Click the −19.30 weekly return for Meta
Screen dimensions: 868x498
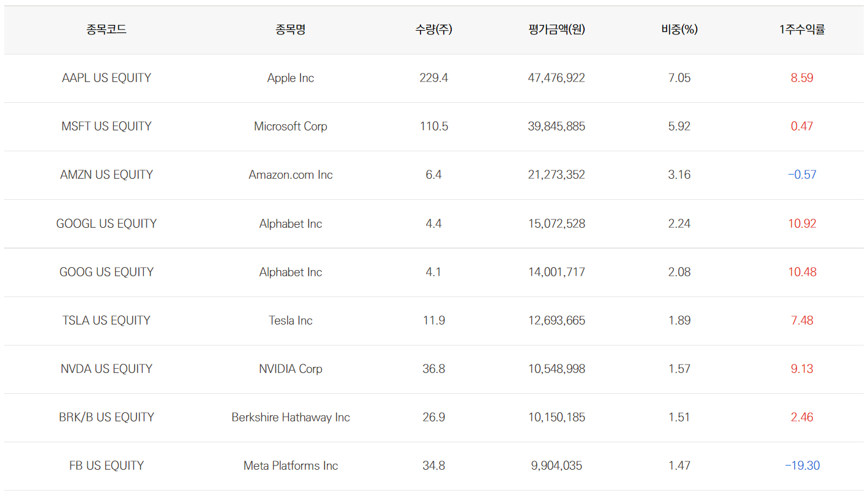[802, 466]
